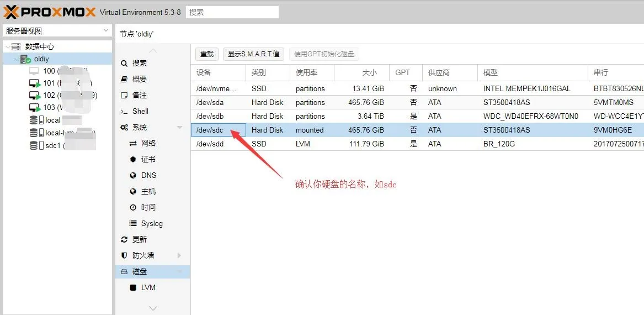Click the search field in the header
The image size is (644, 315).
pos(232,12)
